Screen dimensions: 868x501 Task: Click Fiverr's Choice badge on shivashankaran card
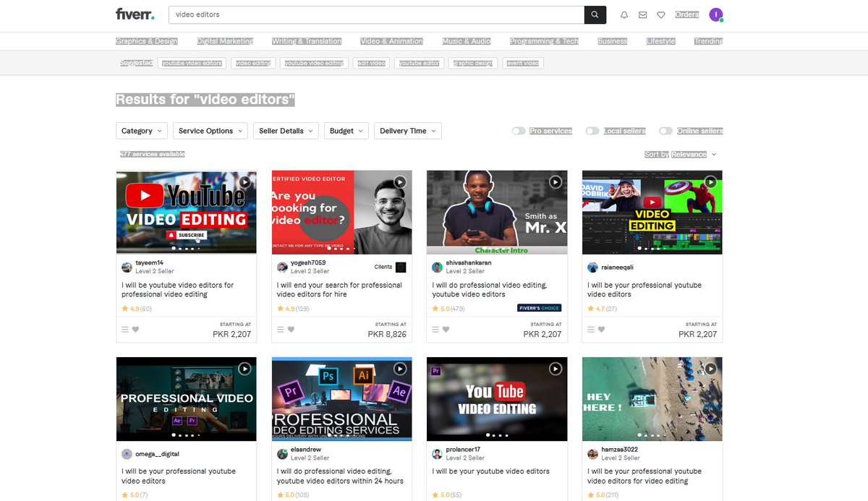[540, 308]
